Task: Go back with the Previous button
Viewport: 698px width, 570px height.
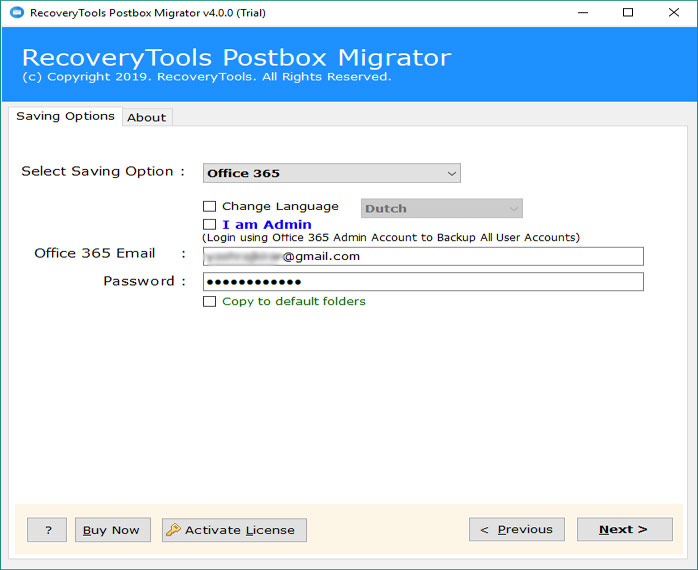Action: coord(516,530)
